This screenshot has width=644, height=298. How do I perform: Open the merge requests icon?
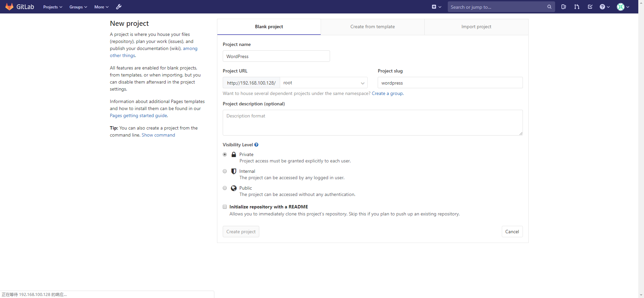(577, 7)
